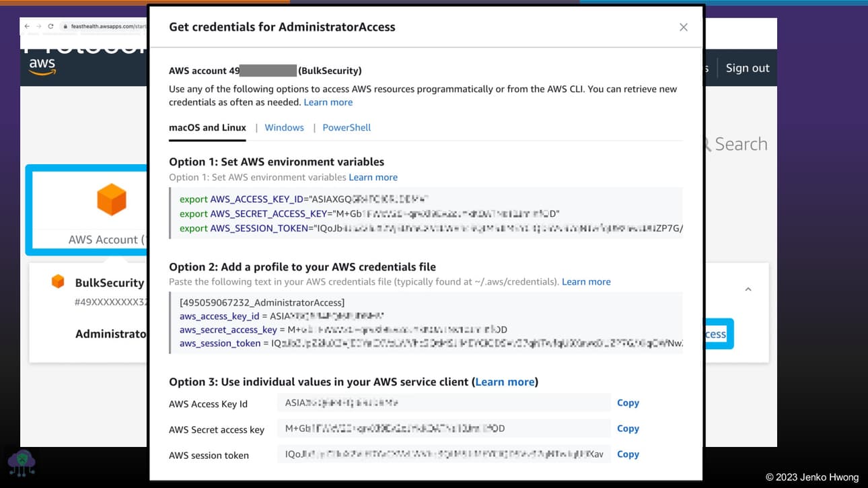
Task: Click the Option 2 credentials profile code block
Action: tap(426, 322)
